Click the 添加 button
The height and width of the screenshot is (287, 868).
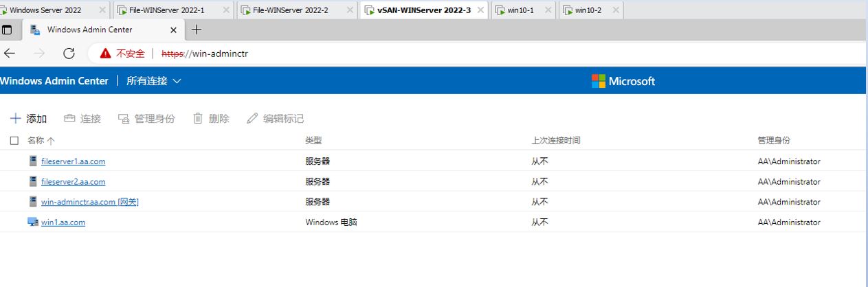click(x=29, y=119)
